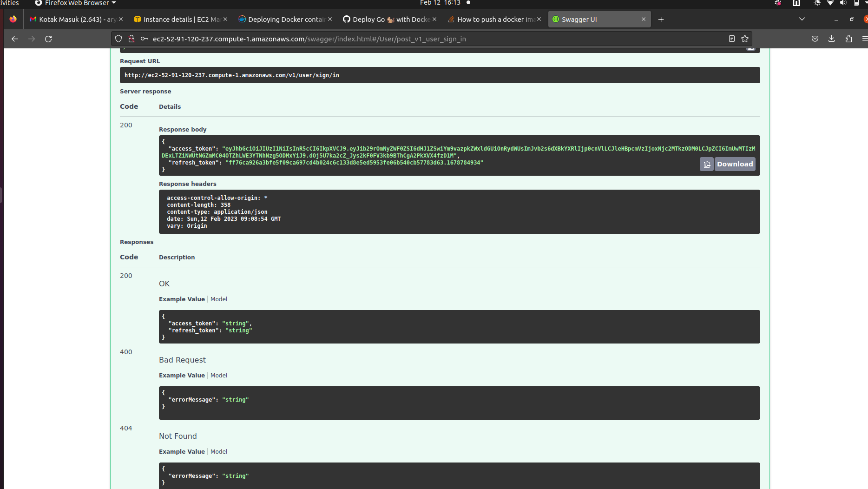The width and height of the screenshot is (868, 489).
Task: Click the Server response 200 code
Action: click(x=126, y=125)
